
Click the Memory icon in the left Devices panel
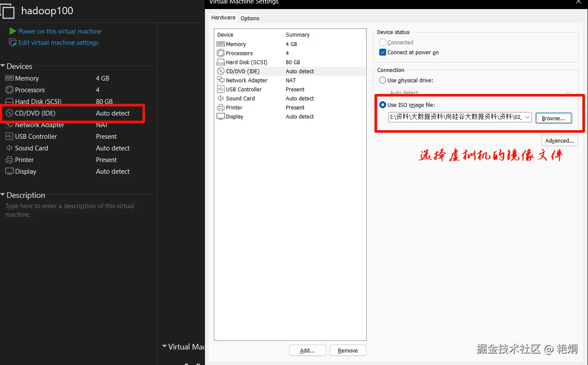[9, 78]
